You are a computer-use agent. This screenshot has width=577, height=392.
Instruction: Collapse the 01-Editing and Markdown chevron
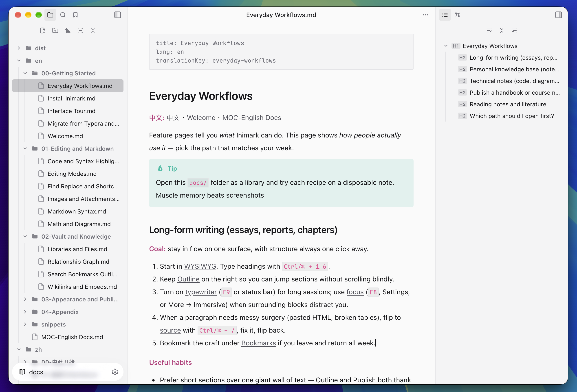[25, 148]
